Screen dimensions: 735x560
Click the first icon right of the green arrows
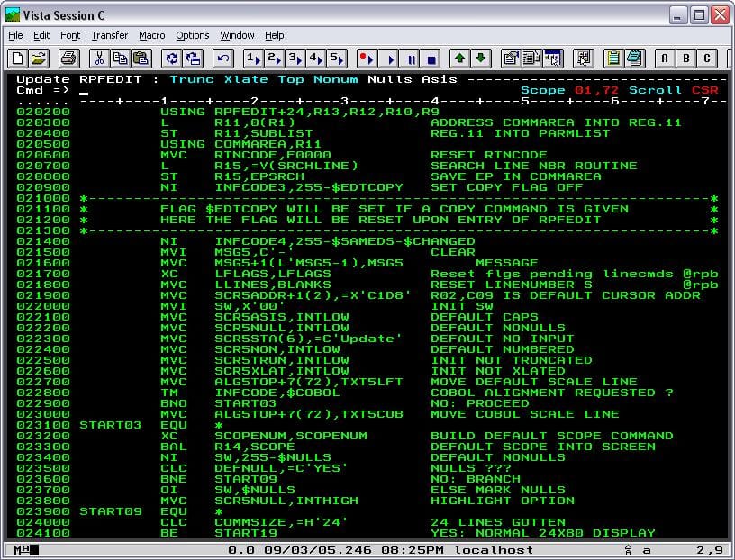pyautogui.click(x=511, y=59)
